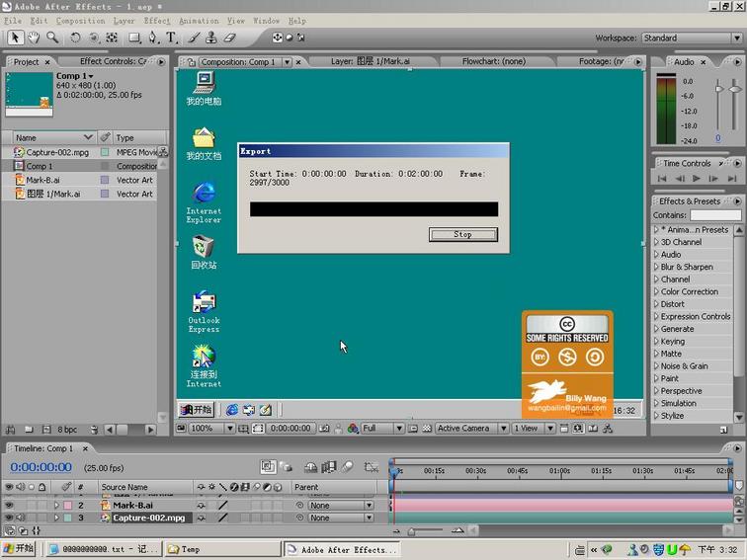Open the Windows Start button in taskbar
This screenshot has width=747, height=560.
[x=18, y=549]
